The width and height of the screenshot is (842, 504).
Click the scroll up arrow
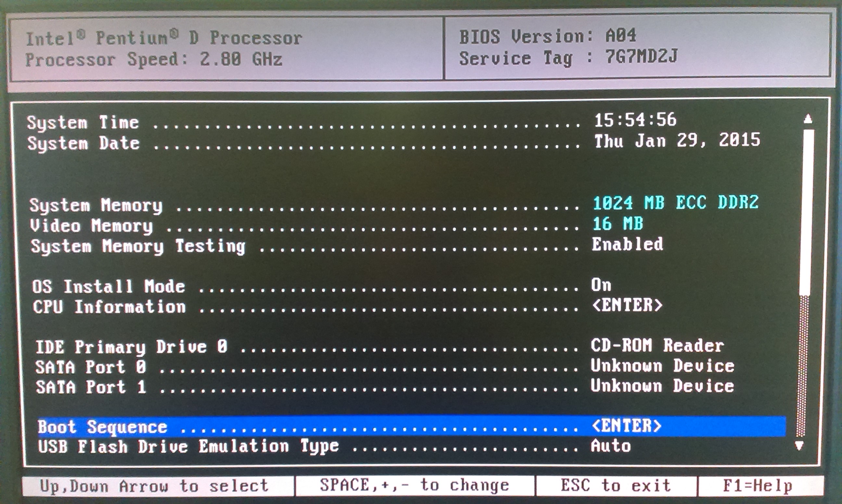click(x=808, y=119)
